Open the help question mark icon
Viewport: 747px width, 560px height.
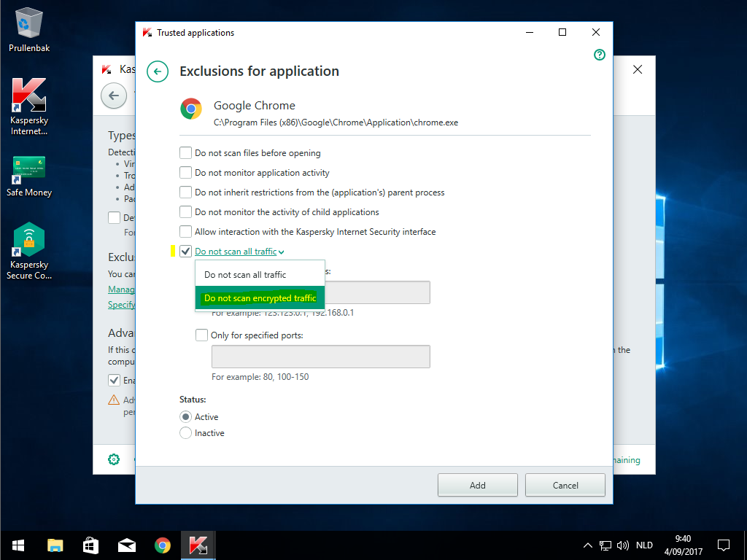pyautogui.click(x=600, y=55)
